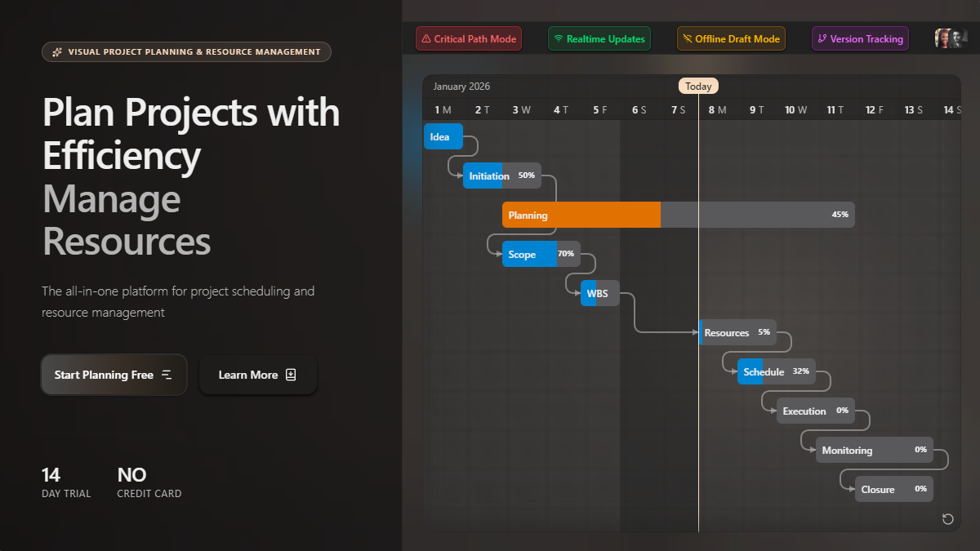Adjust the Planning task 45% progress bar
The image size is (980, 551).
758,214
